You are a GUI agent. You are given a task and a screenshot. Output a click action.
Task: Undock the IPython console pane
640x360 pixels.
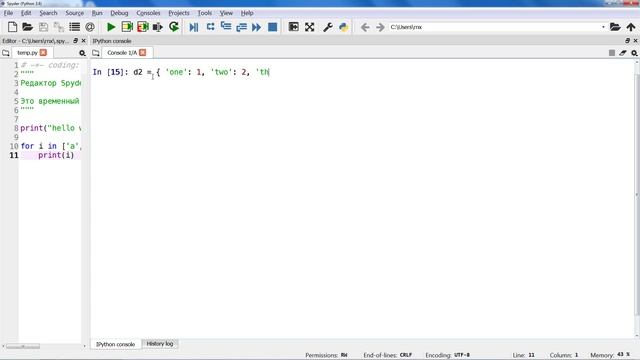[x=627, y=41]
